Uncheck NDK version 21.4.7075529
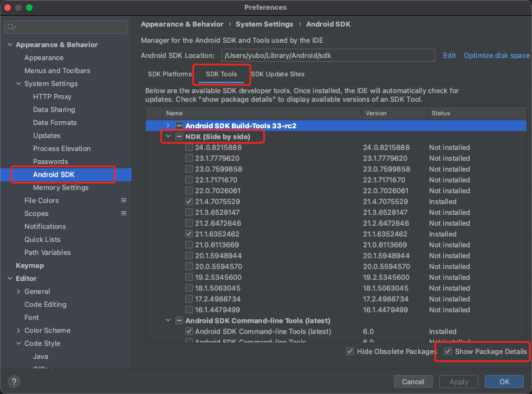 coord(189,201)
